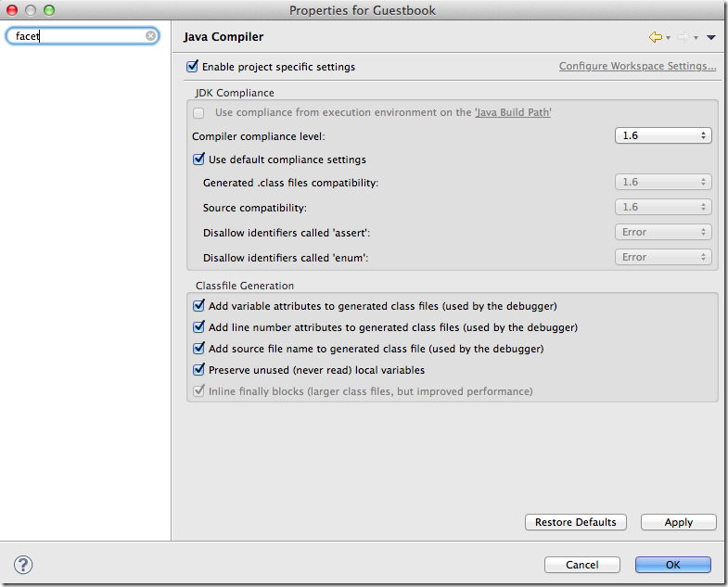Open the forward history dropdown arrow

(696, 38)
